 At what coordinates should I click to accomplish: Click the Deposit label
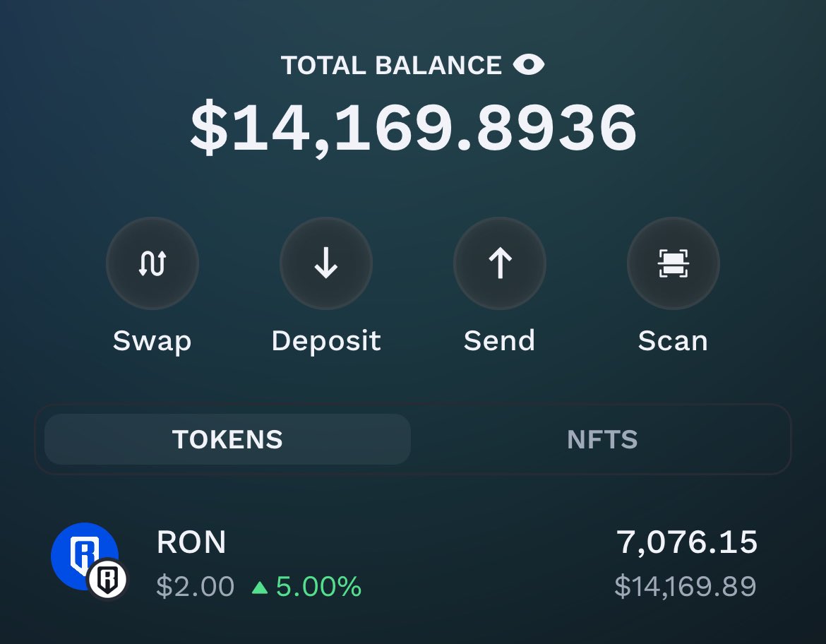point(326,341)
